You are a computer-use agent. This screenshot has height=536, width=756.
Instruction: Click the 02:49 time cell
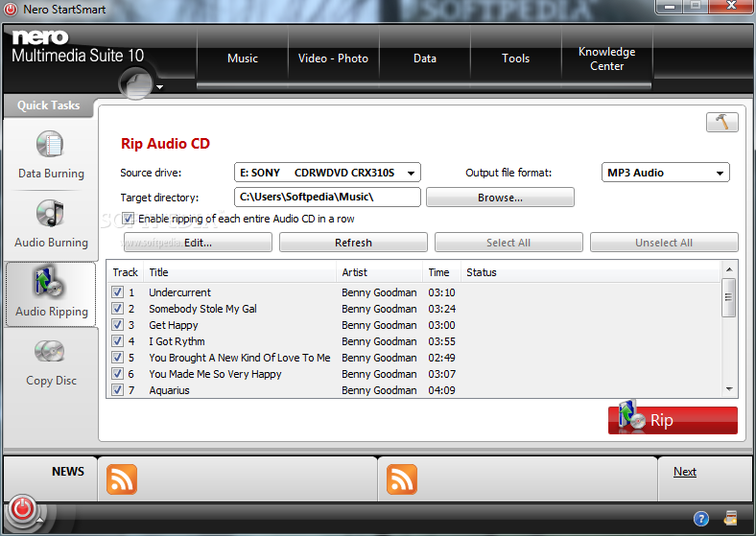(x=441, y=358)
